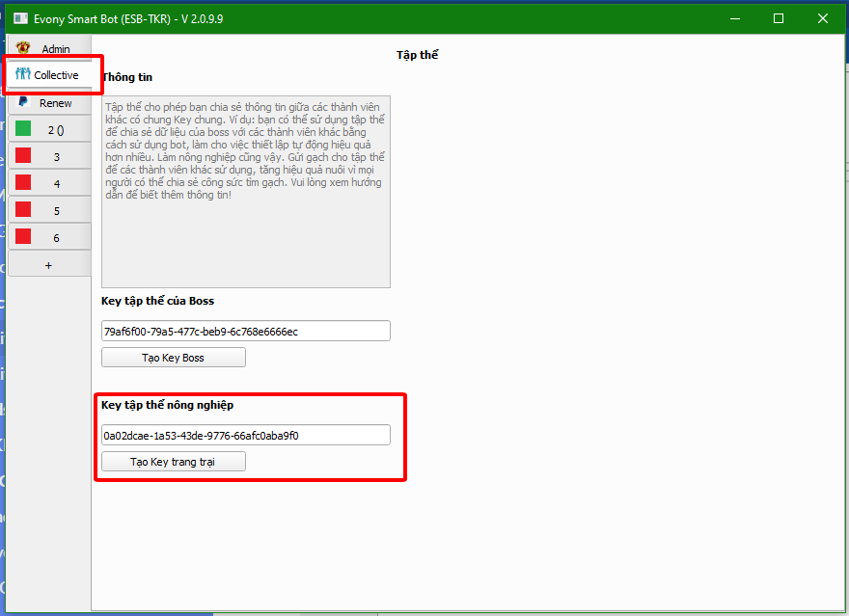Click the red status square of account 5
The height and width of the screenshot is (616, 849).
pos(23,209)
